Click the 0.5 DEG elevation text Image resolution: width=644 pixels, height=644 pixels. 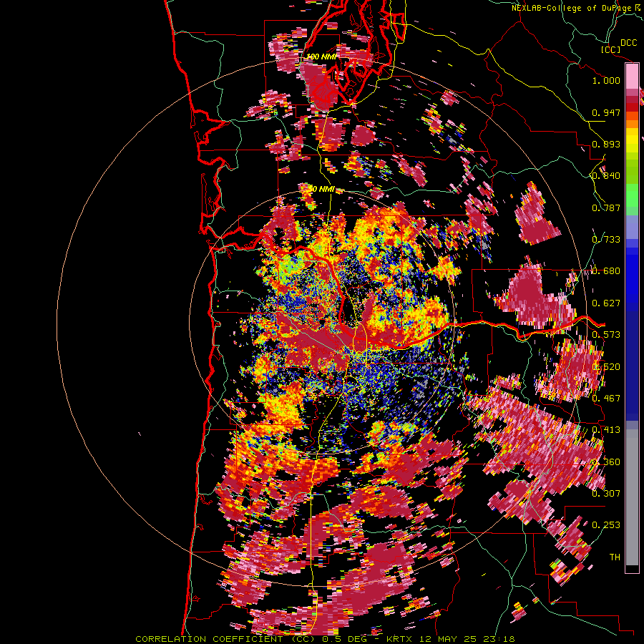point(346,639)
